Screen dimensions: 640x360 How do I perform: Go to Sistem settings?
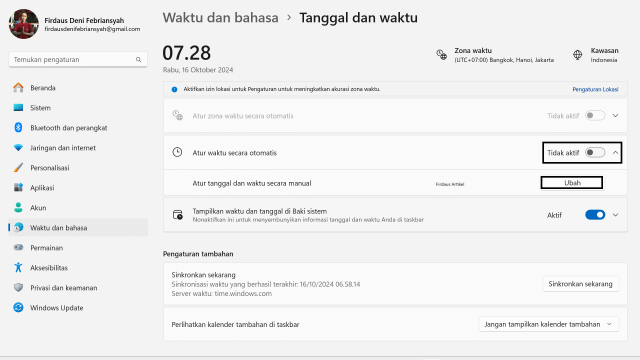(x=78, y=108)
